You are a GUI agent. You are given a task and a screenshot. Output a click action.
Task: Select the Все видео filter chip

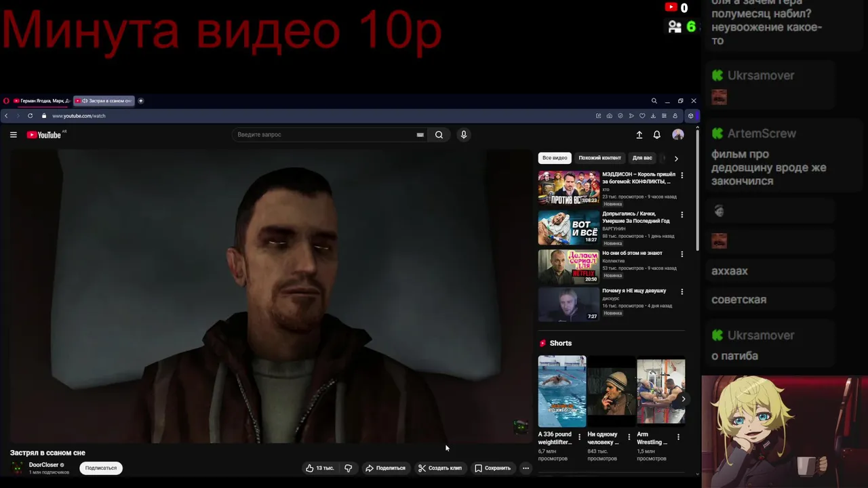(x=555, y=158)
